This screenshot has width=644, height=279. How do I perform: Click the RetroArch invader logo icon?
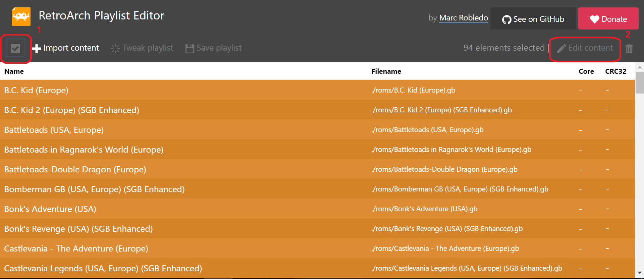pos(21,16)
